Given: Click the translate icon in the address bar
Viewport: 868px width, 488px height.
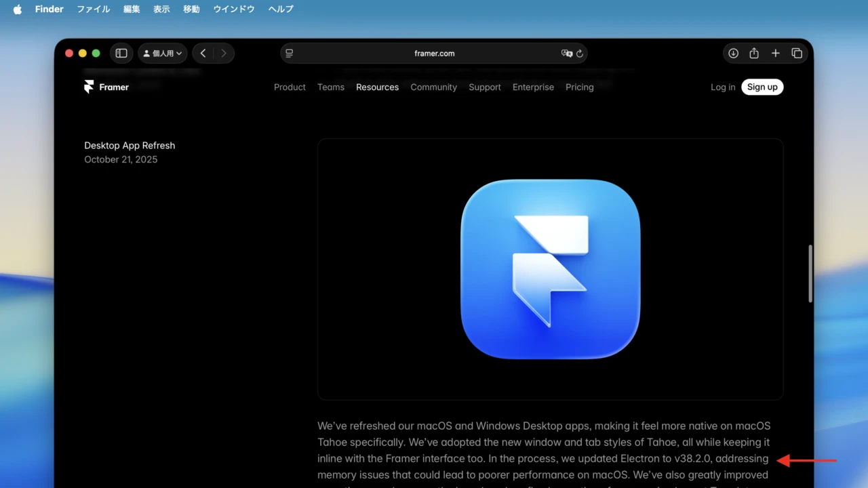Looking at the screenshot, I should [567, 53].
